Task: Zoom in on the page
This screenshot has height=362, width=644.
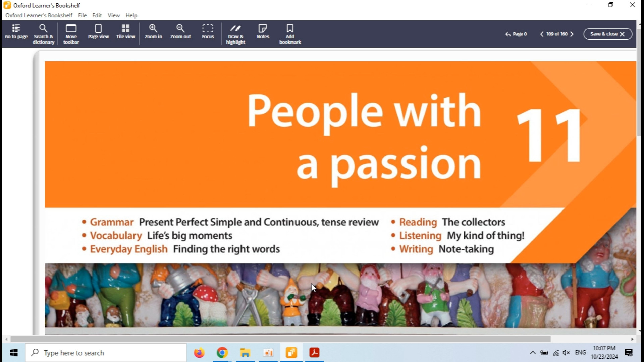Action: [153, 32]
